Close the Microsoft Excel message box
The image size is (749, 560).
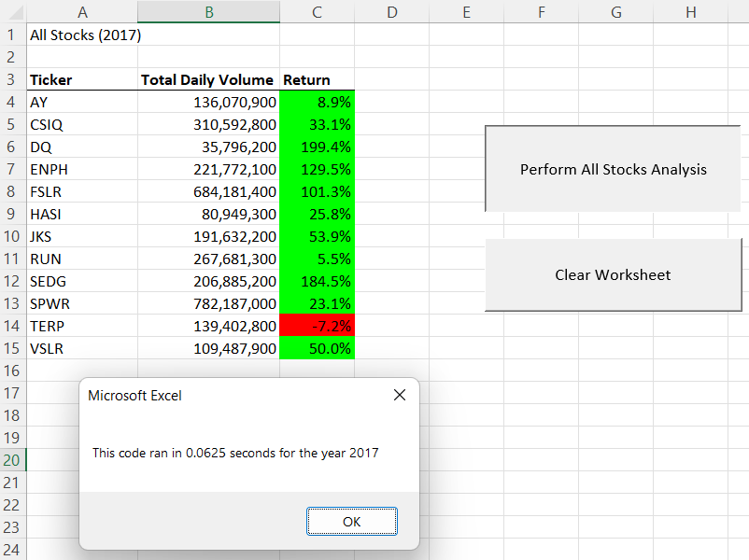(400, 395)
